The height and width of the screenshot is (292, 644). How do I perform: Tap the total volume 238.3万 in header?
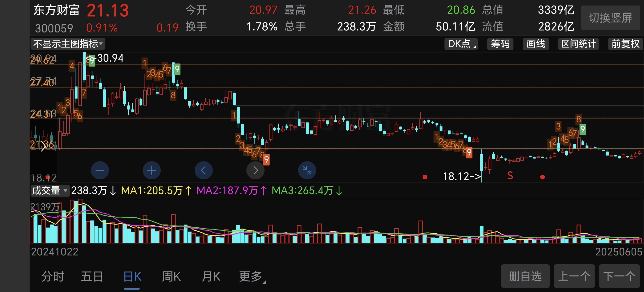pyautogui.click(x=357, y=26)
